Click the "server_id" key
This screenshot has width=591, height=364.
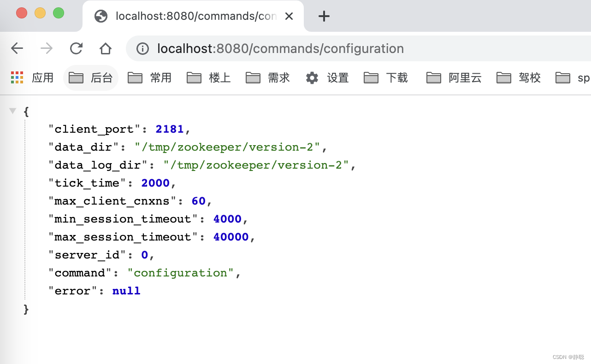[x=87, y=255]
